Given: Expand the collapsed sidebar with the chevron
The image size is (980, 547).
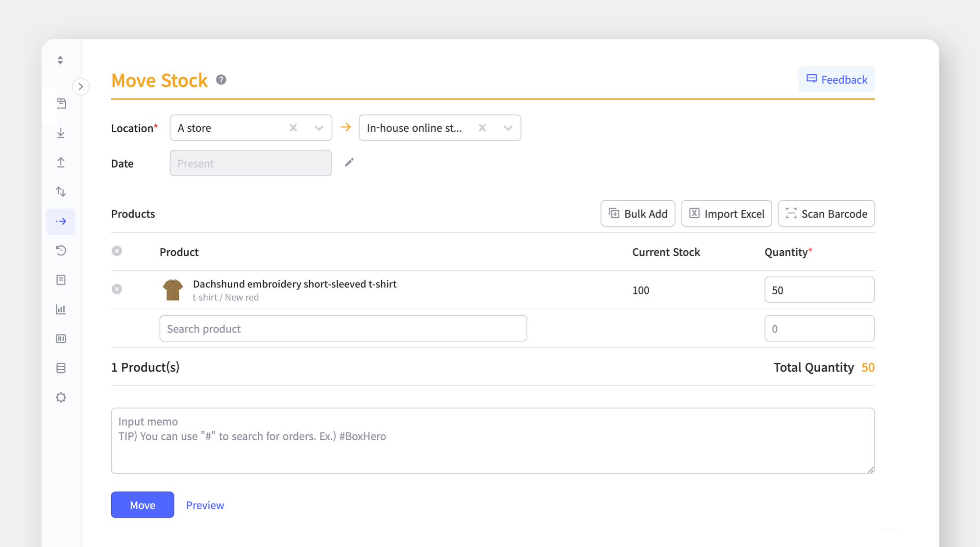Looking at the screenshot, I should pos(81,86).
